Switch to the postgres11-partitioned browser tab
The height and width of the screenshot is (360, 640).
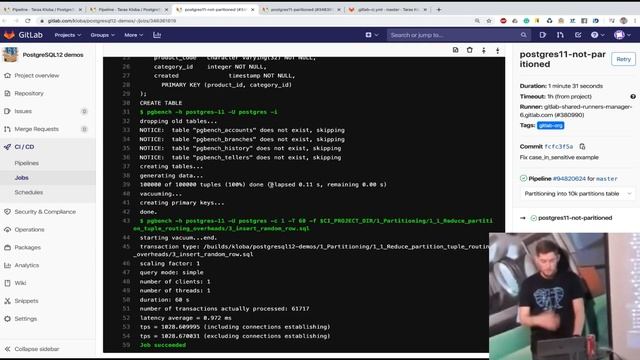(x=301, y=9)
